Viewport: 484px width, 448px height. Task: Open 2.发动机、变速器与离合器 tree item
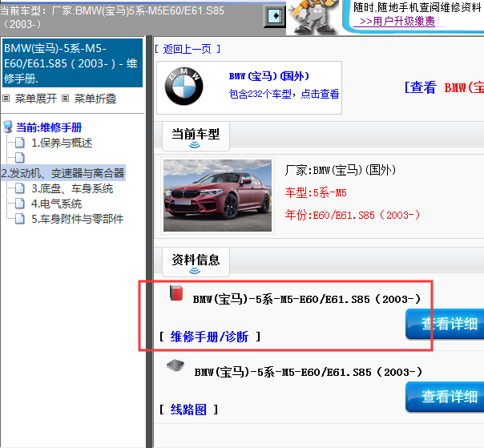coord(63,173)
